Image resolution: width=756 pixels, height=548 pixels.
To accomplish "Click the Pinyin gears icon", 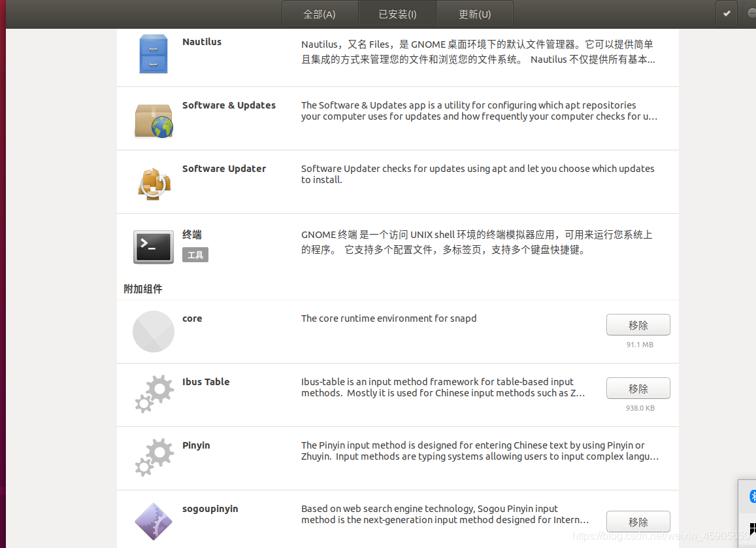I will (x=154, y=457).
